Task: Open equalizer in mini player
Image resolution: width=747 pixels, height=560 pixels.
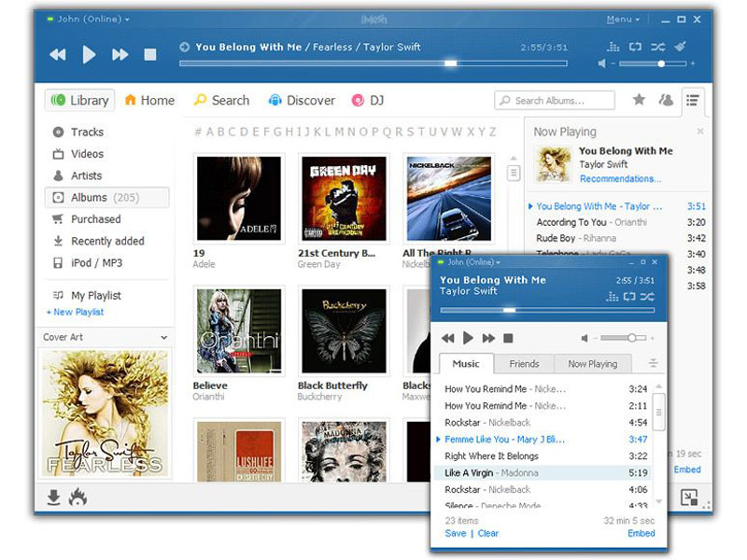Action: pos(613,297)
